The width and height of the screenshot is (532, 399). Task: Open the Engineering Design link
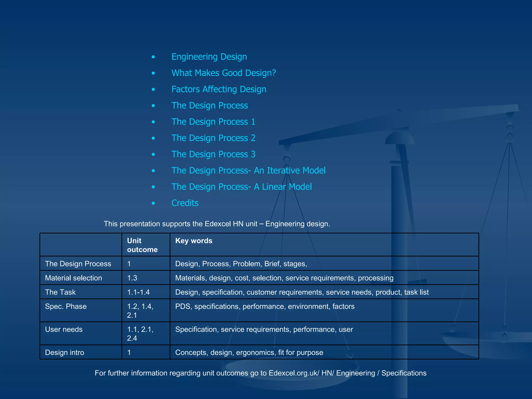[x=209, y=57]
